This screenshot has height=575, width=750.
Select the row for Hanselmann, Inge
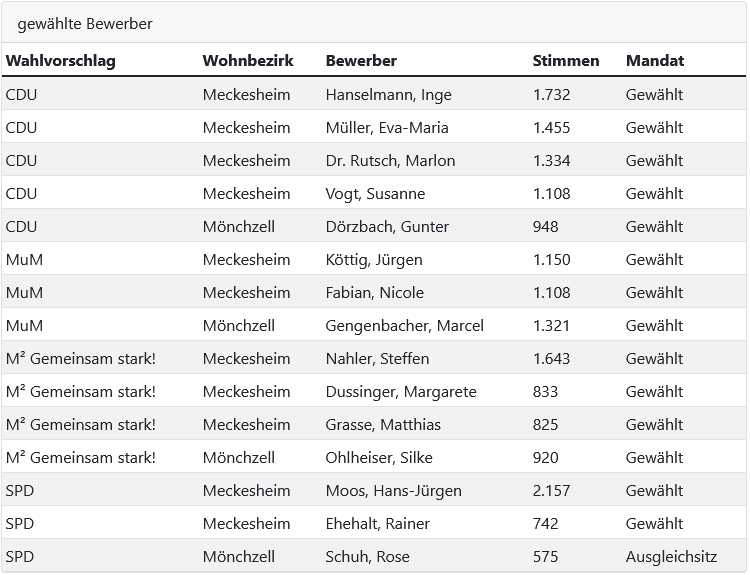coord(374,94)
